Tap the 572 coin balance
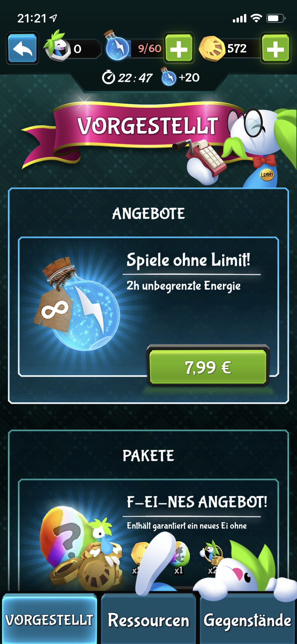 click(x=237, y=48)
